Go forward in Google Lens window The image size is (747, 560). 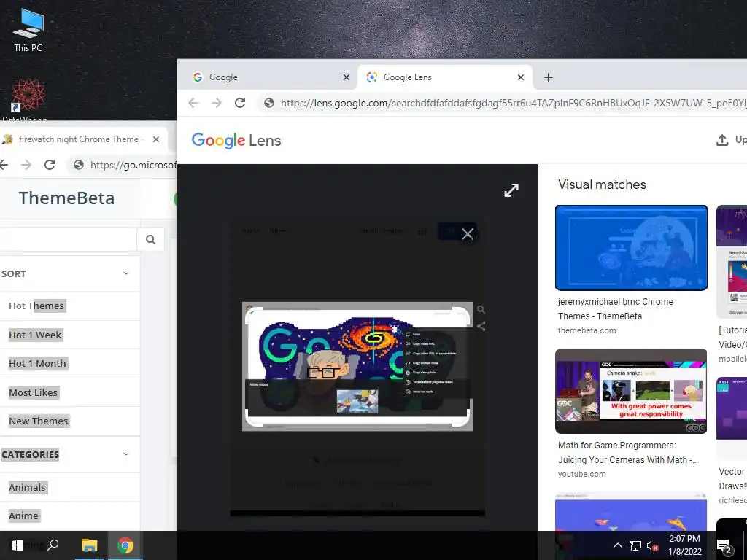click(216, 103)
